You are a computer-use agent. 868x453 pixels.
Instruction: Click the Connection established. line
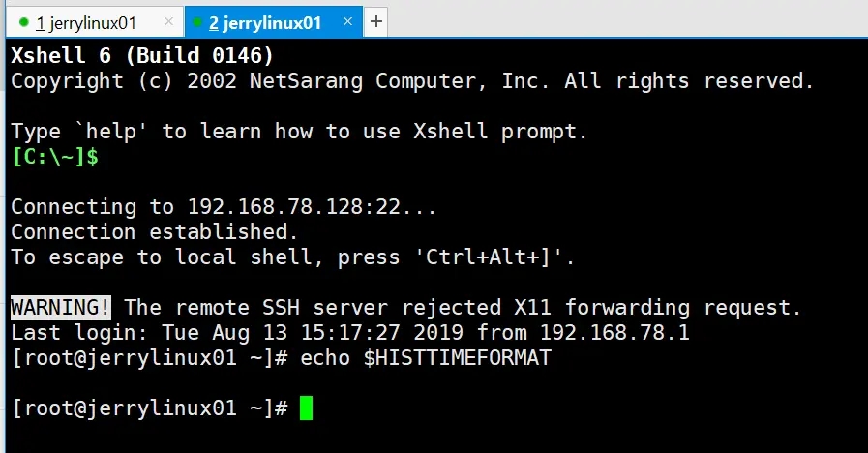[155, 231]
